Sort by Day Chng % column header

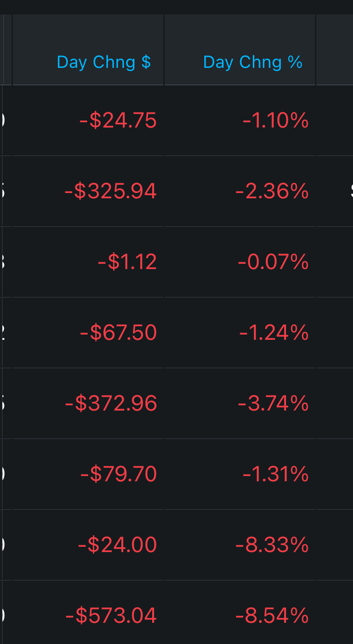(252, 62)
